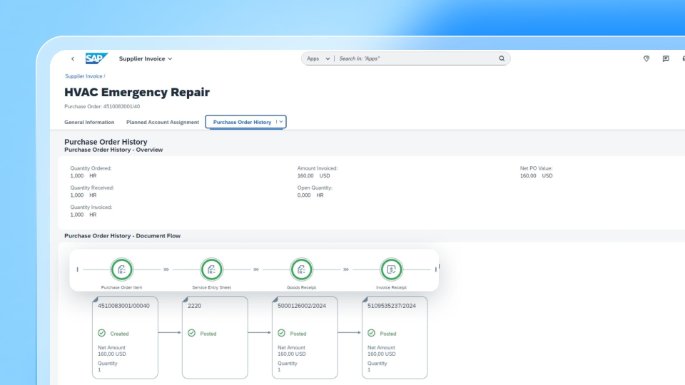685x385 pixels.
Task: Click the Quantity Ordered value
Action: coord(83,176)
